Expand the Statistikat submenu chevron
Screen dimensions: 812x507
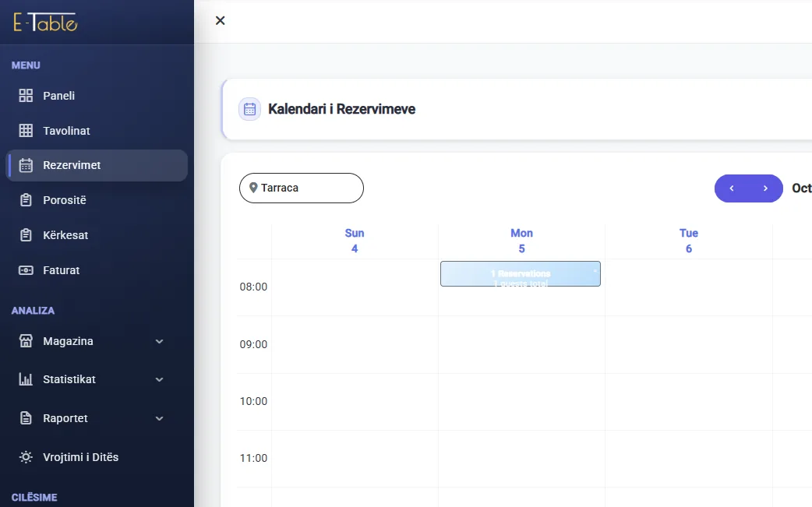(x=160, y=380)
